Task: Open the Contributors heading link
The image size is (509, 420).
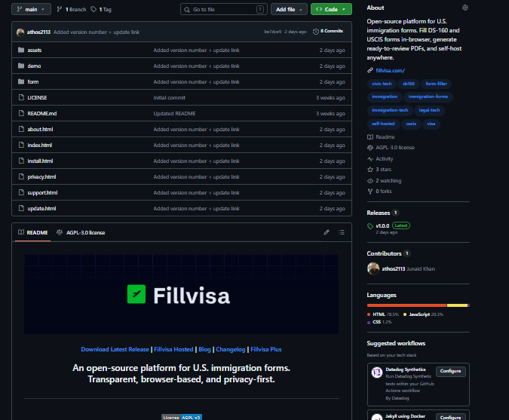Action: tap(385, 253)
